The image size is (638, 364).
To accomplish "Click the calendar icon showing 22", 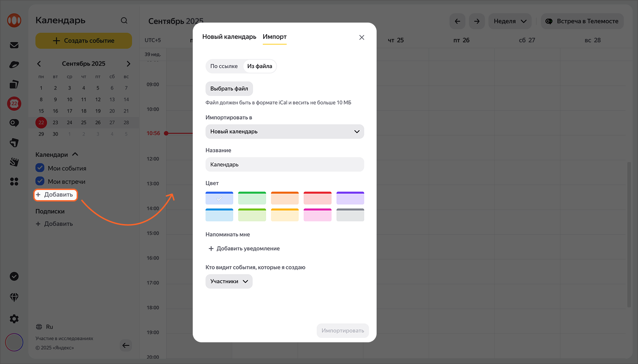I will click(x=14, y=104).
